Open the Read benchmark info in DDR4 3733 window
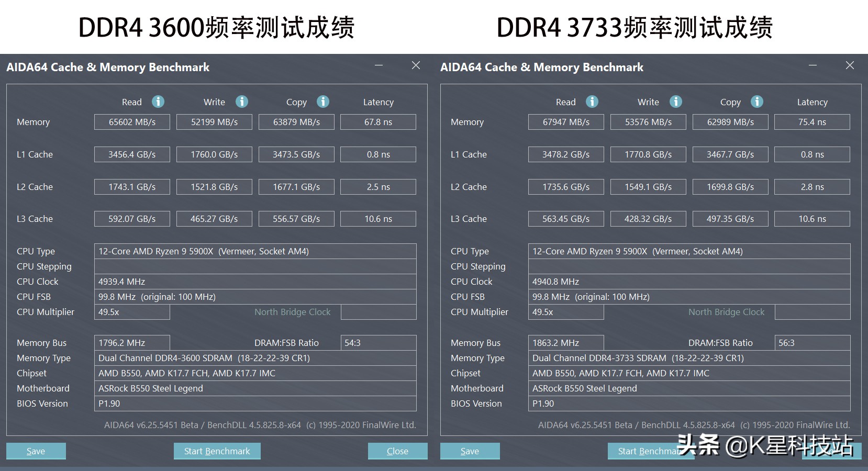 coord(592,102)
